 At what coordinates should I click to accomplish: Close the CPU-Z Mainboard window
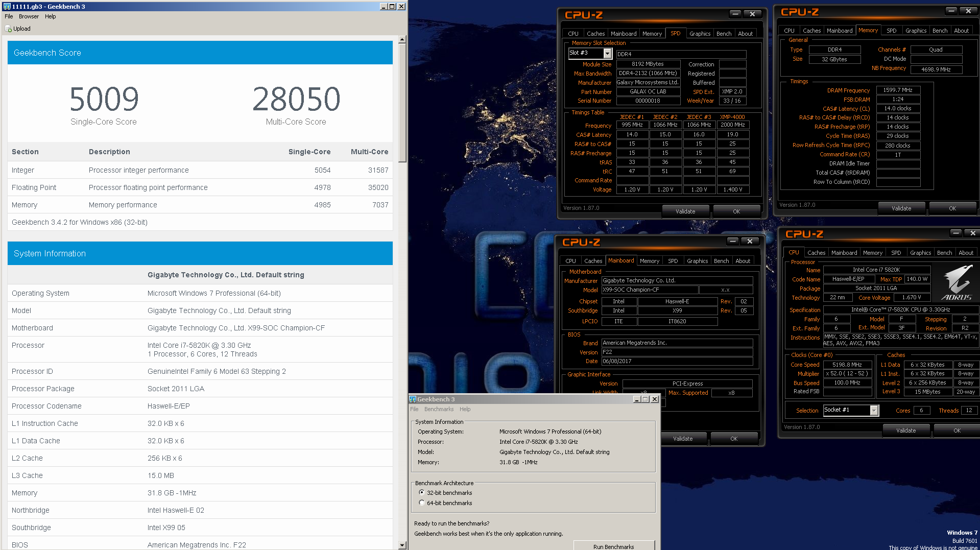[750, 241]
